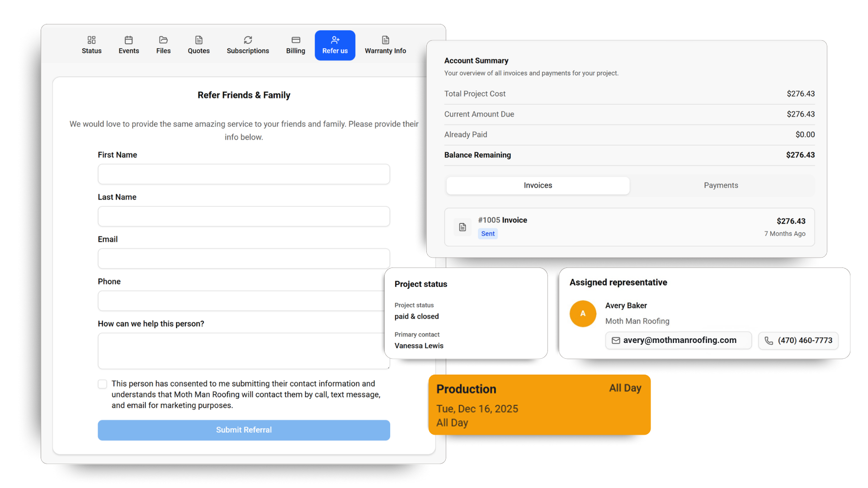Click the '$0.00' amount
Viewport: 868px width, 488px height.
(805, 135)
